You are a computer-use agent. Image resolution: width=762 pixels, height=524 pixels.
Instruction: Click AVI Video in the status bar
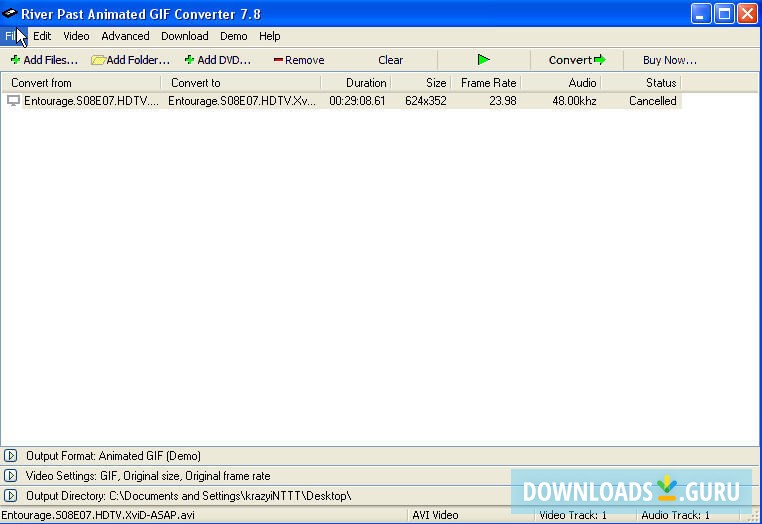(435, 515)
